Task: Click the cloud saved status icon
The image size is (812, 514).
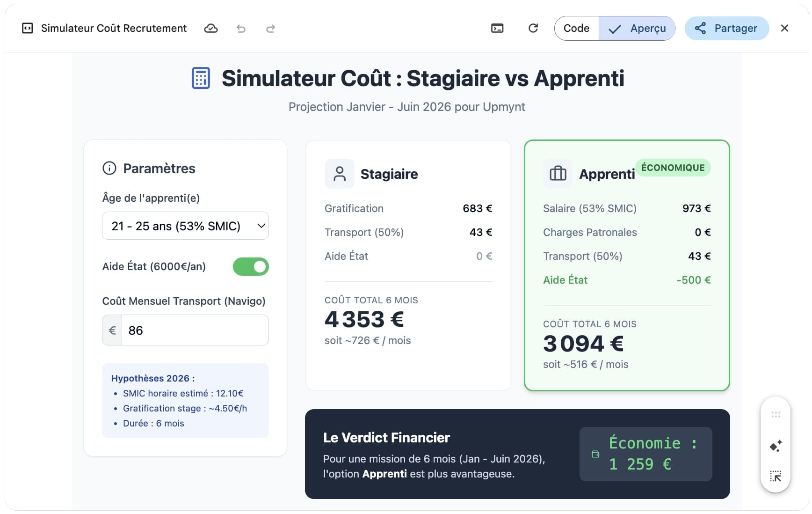Action: coord(211,29)
